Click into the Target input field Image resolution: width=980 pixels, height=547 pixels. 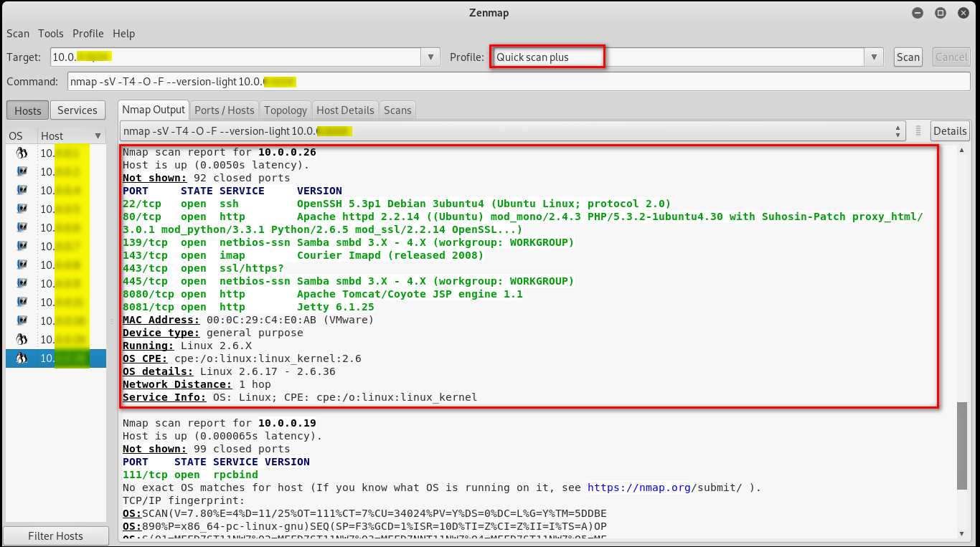pos(235,57)
